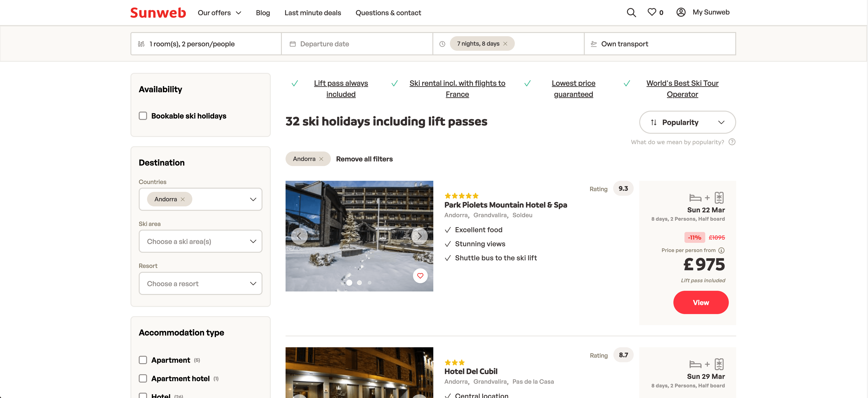The image size is (868, 398).
Task: Check the Apartment hotel checkbox
Action: 143,378
